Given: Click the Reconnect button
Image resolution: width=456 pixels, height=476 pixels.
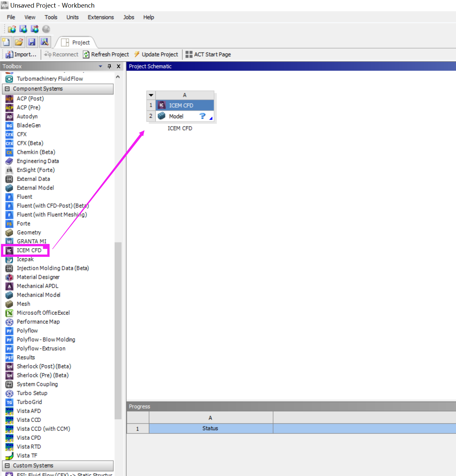Looking at the screenshot, I should (x=61, y=55).
